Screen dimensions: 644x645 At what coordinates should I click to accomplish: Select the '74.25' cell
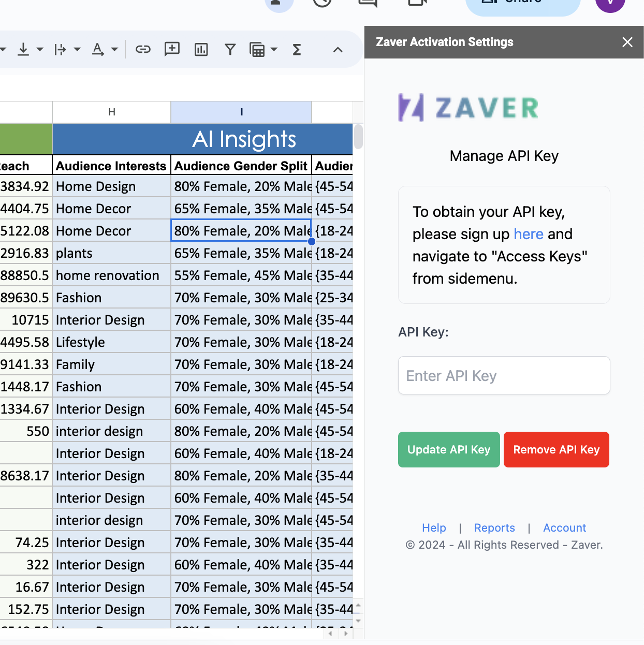pos(26,543)
